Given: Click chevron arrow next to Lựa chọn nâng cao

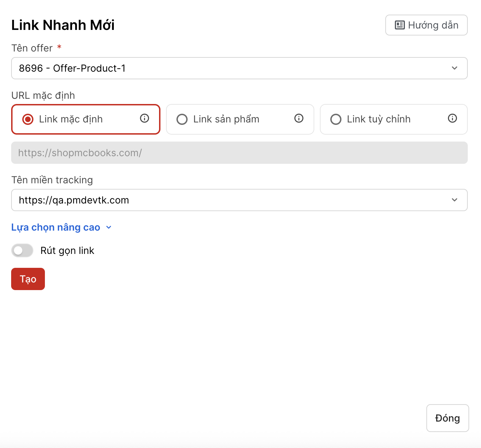Looking at the screenshot, I should (x=109, y=227).
